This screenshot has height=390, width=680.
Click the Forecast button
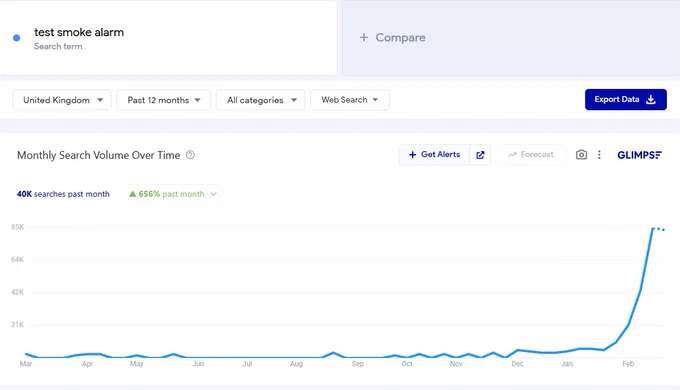point(531,154)
